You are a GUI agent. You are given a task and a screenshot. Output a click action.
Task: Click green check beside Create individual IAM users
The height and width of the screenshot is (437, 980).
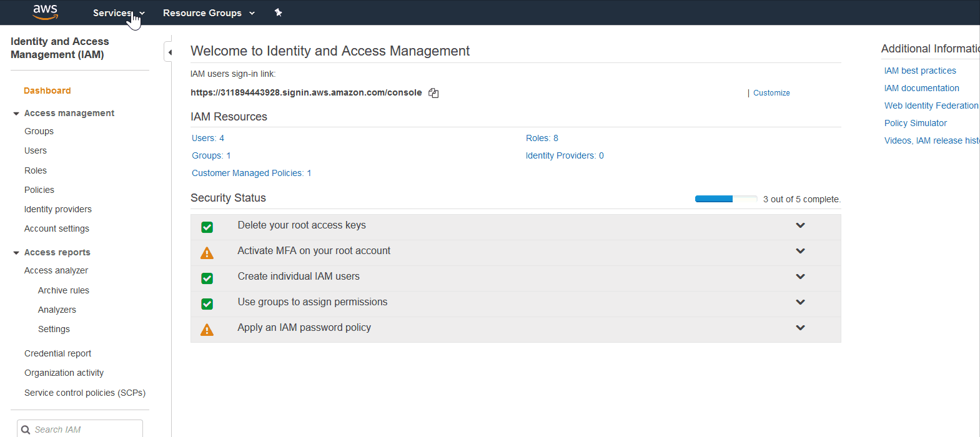click(207, 278)
